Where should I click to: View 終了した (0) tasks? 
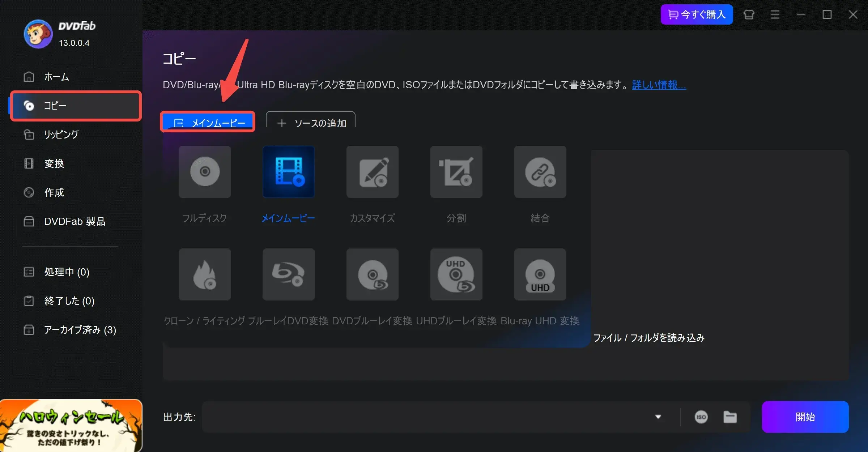[x=75, y=301]
